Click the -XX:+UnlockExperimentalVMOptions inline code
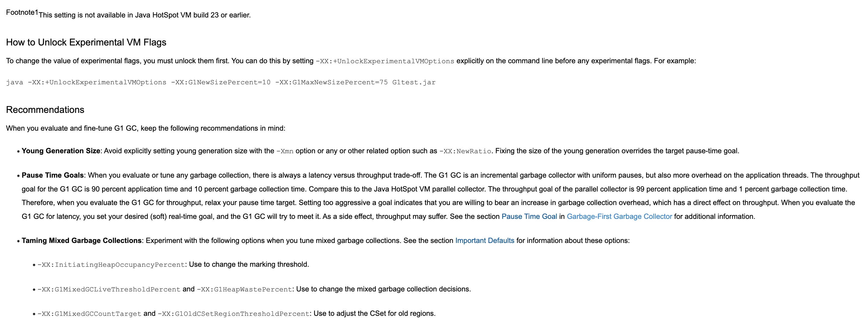868x336 pixels. [385, 61]
